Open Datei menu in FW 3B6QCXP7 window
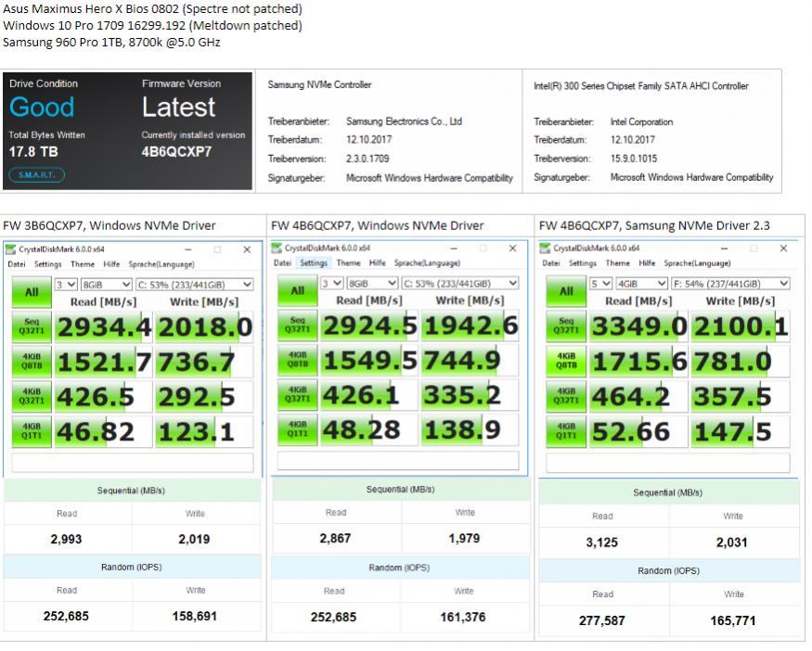Viewport: 812px width, 651px height. click(17, 264)
